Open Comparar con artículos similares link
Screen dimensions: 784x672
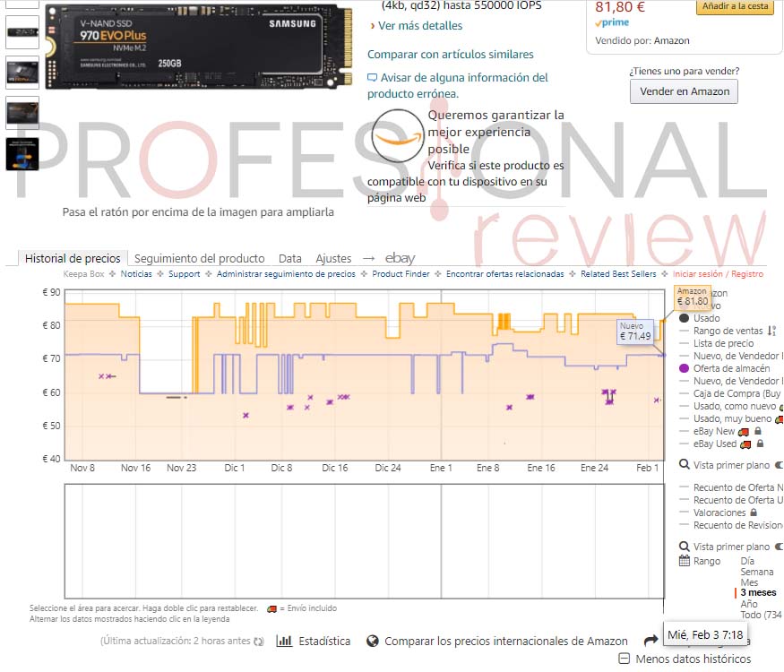coord(451,54)
